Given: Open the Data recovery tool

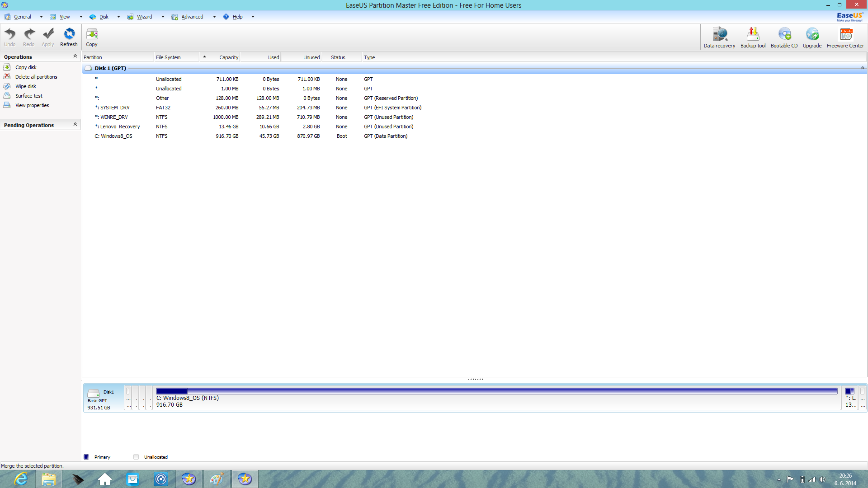Looking at the screenshot, I should click(719, 37).
